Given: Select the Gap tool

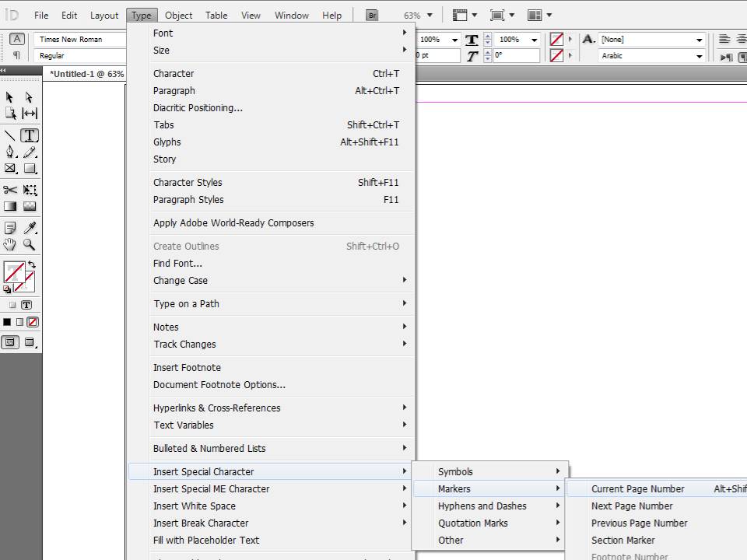Looking at the screenshot, I should (x=30, y=114).
